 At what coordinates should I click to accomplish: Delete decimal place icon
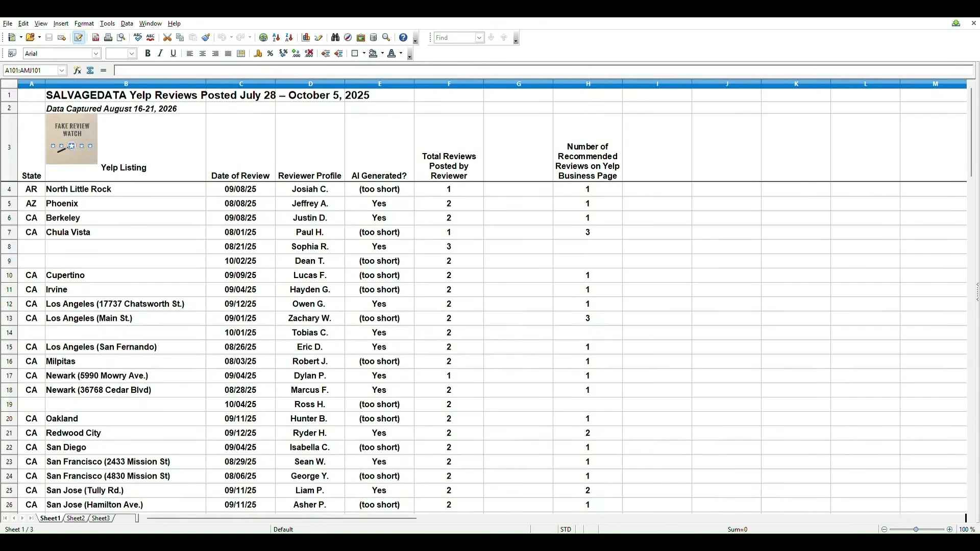[309, 54]
